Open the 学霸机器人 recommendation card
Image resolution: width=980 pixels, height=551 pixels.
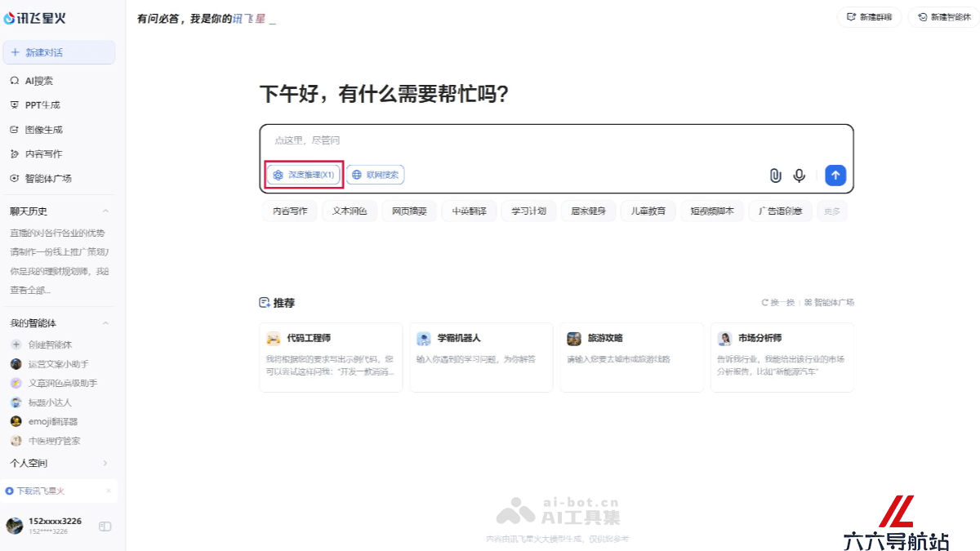[x=481, y=358]
